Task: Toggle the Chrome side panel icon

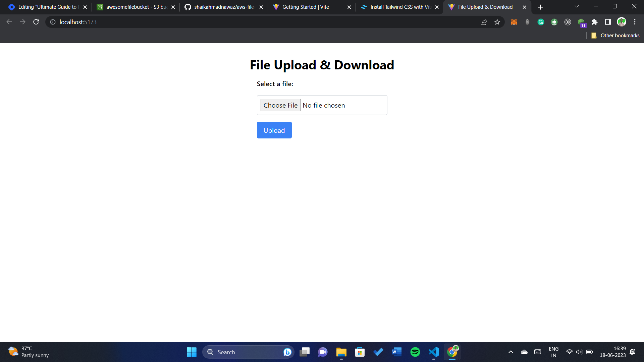Action: 608,22
